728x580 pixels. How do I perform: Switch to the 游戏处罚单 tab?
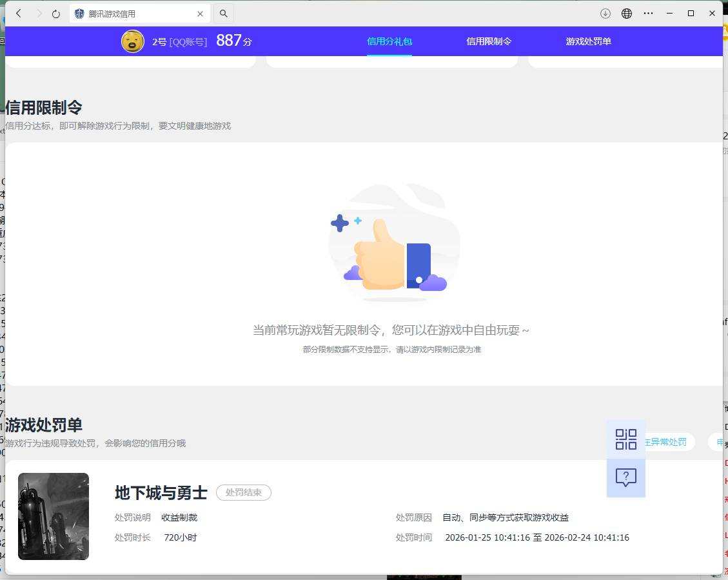pyautogui.click(x=588, y=41)
